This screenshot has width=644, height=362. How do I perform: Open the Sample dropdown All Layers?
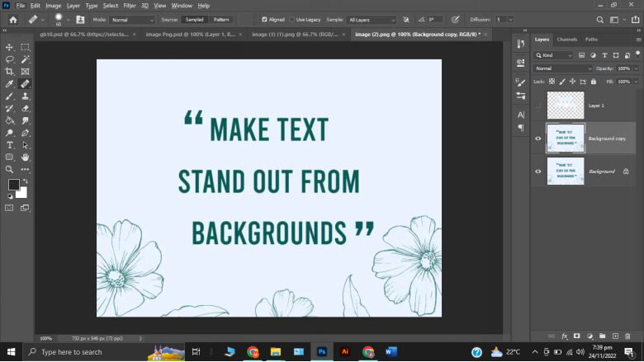(x=372, y=20)
